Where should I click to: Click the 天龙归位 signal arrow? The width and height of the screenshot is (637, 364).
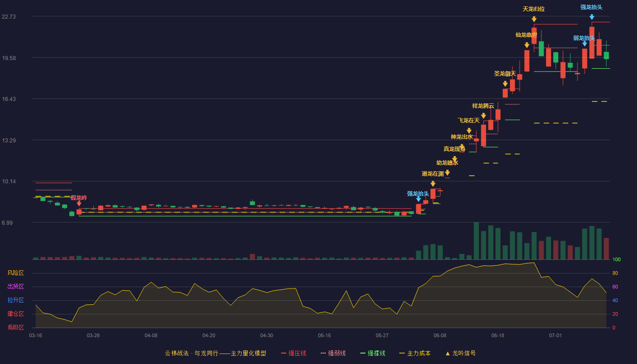click(x=534, y=19)
